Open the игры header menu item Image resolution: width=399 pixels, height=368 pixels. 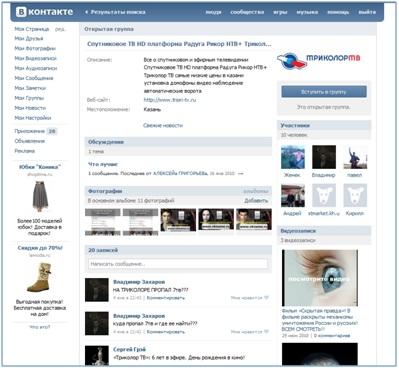pyautogui.click(x=280, y=12)
